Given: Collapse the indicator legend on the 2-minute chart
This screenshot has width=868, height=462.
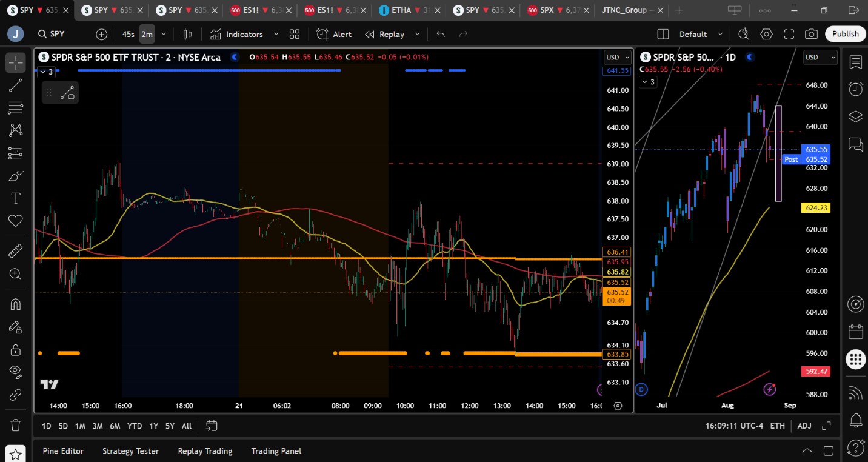Looking at the screenshot, I should pos(47,72).
